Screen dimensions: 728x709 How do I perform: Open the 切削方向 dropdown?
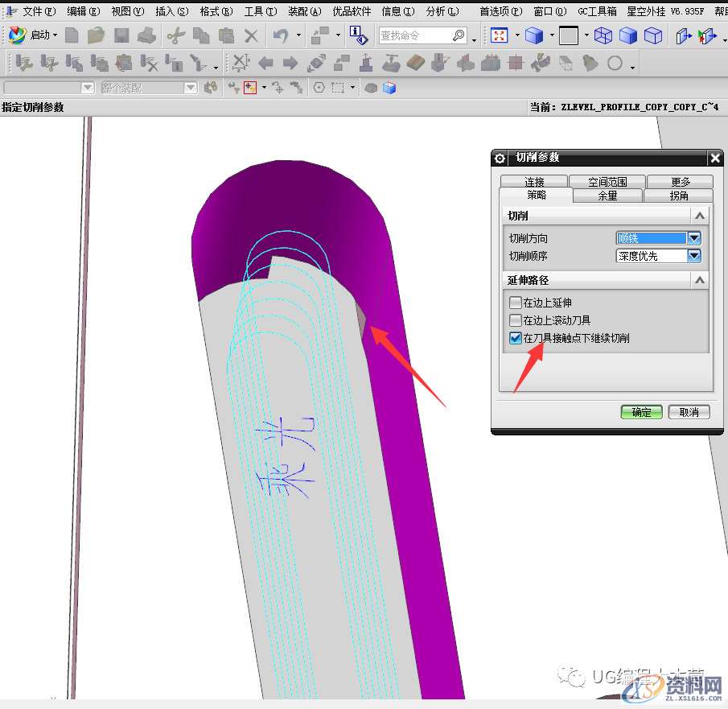[x=693, y=238]
